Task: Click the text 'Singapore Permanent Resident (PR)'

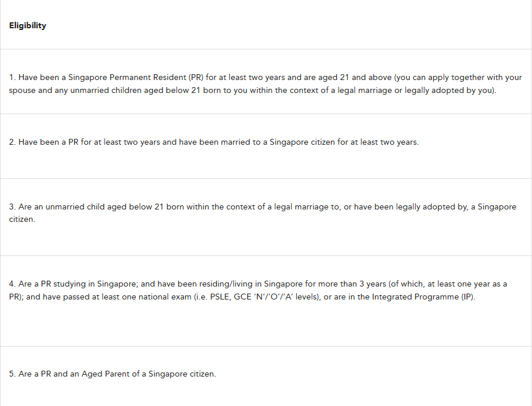Action: point(136,78)
